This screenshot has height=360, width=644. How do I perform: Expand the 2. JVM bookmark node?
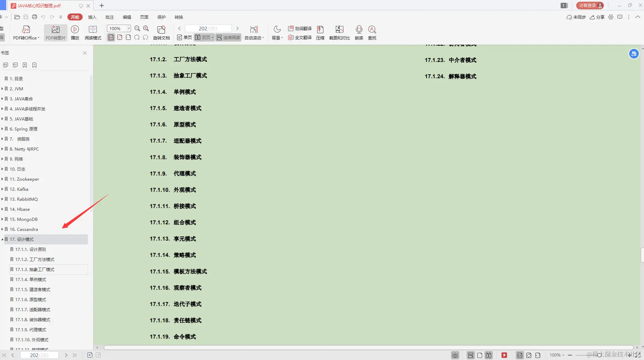pyautogui.click(x=3, y=89)
